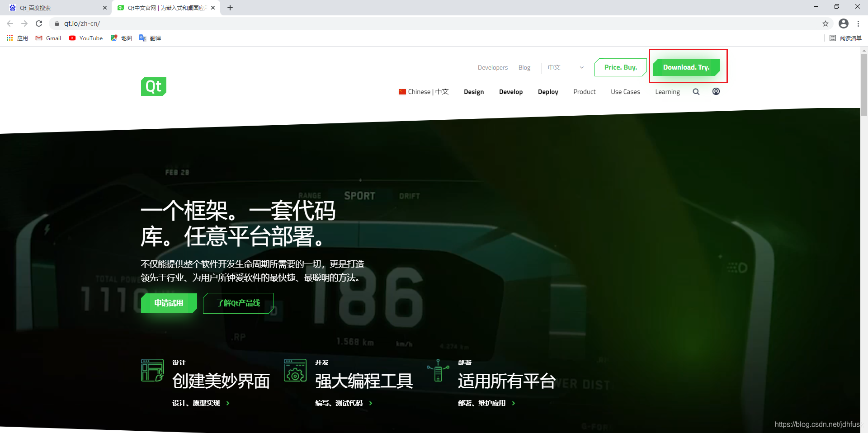
Task: Click the browser back arrow
Action: pyautogui.click(x=10, y=24)
